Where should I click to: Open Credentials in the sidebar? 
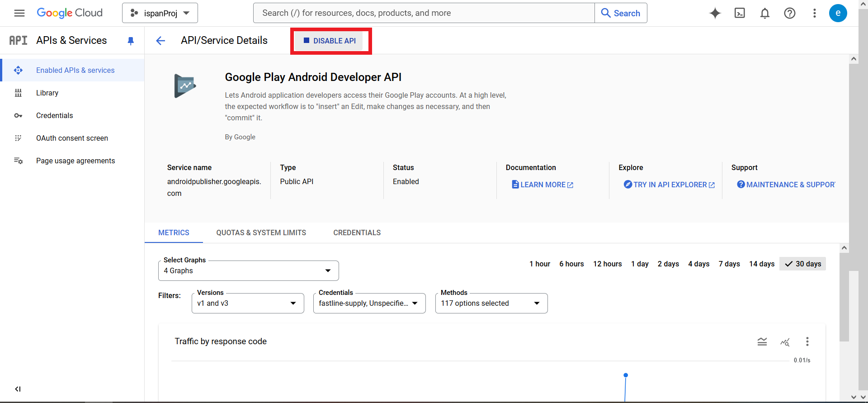coord(72,115)
